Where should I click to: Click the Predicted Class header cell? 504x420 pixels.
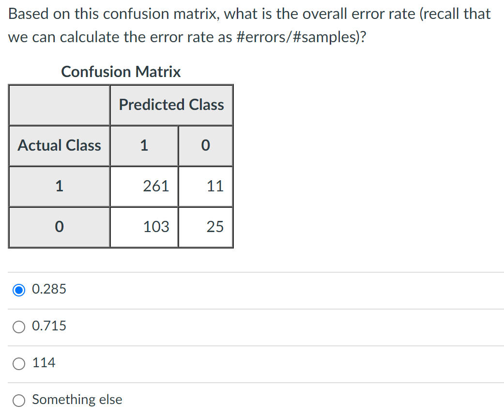[x=171, y=105]
